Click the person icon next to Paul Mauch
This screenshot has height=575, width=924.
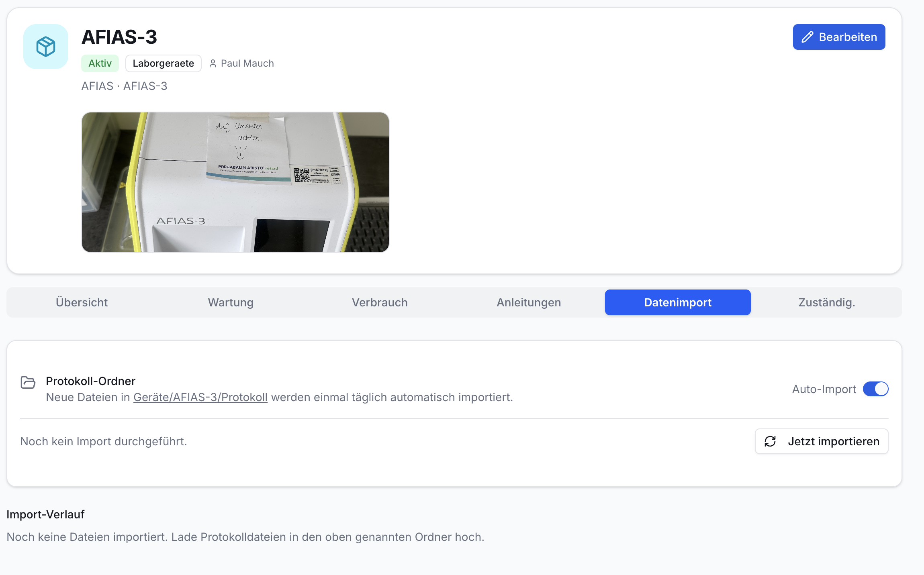point(213,63)
